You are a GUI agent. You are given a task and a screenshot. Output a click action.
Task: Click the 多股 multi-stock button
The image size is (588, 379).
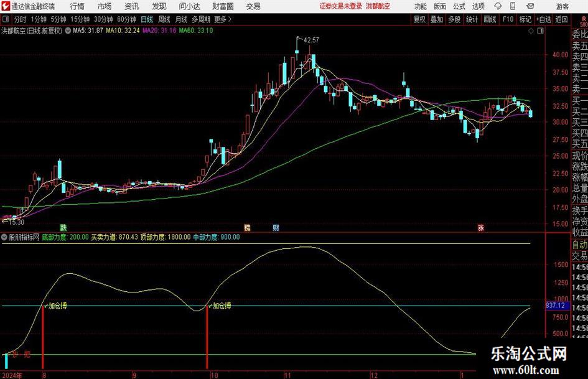[454, 19]
